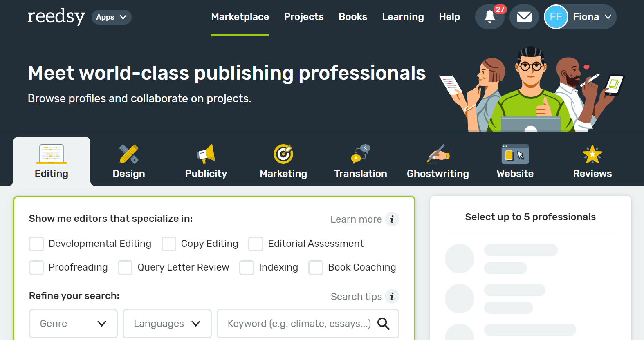Click the Translation speech bubbles icon
The image size is (644, 340).
(360, 154)
